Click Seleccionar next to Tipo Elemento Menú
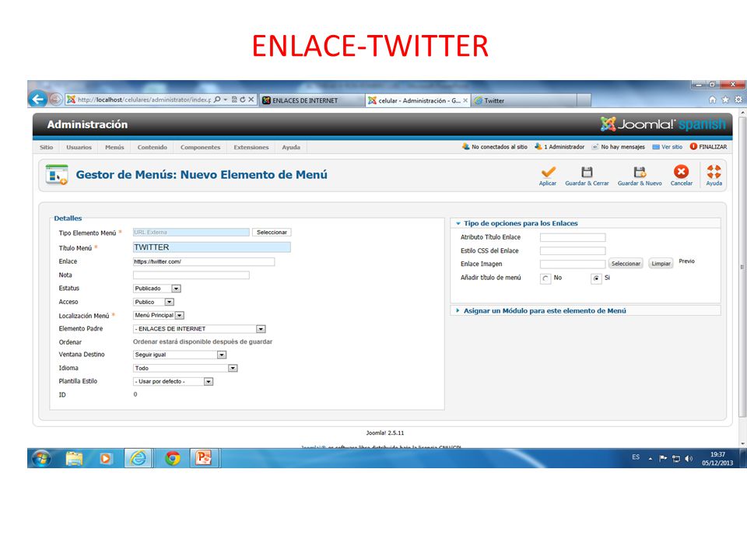747x560 pixels. (272, 233)
